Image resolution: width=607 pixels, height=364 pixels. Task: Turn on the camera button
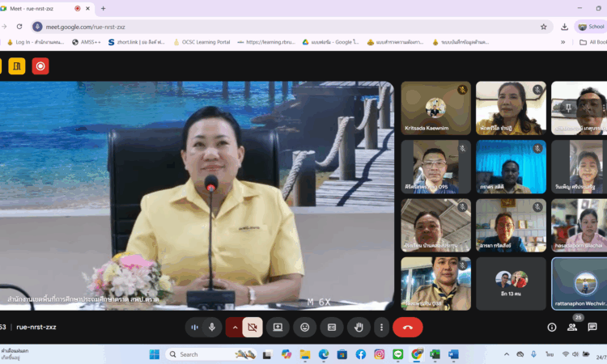[x=253, y=328]
